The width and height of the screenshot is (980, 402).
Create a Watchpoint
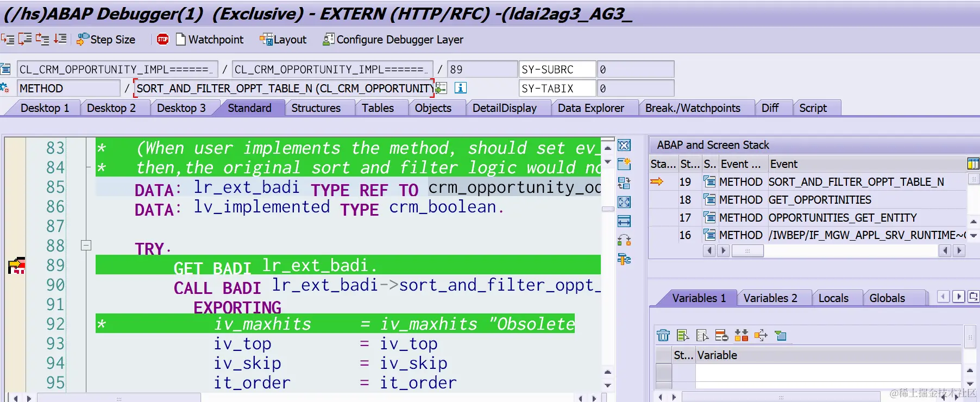pos(210,39)
